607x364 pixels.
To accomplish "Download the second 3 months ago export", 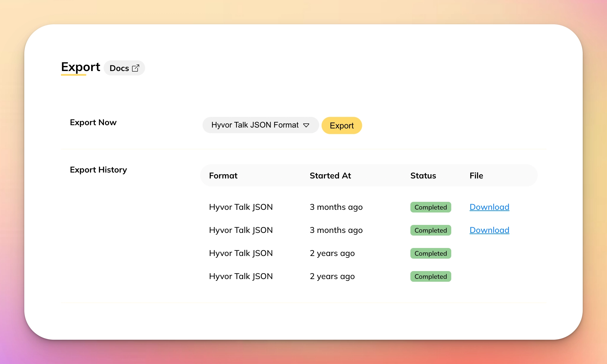I will pyautogui.click(x=489, y=230).
